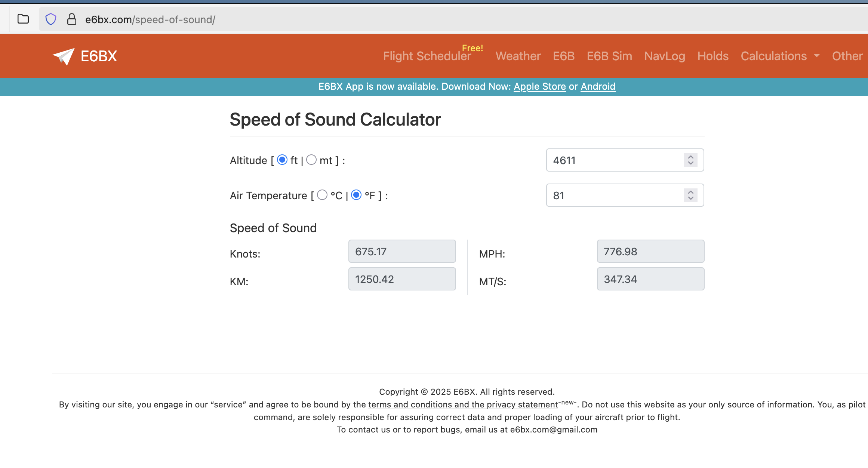Select the mt altitude unit radio button

311,160
